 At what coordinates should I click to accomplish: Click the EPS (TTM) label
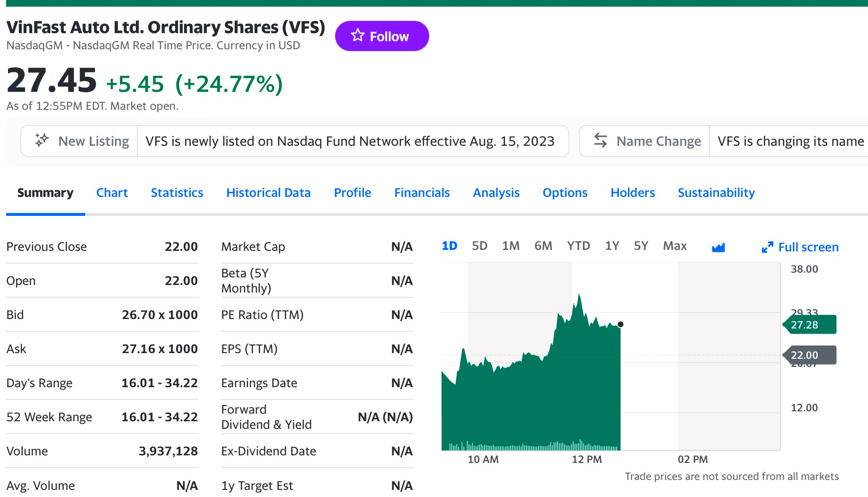coord(249,349)
